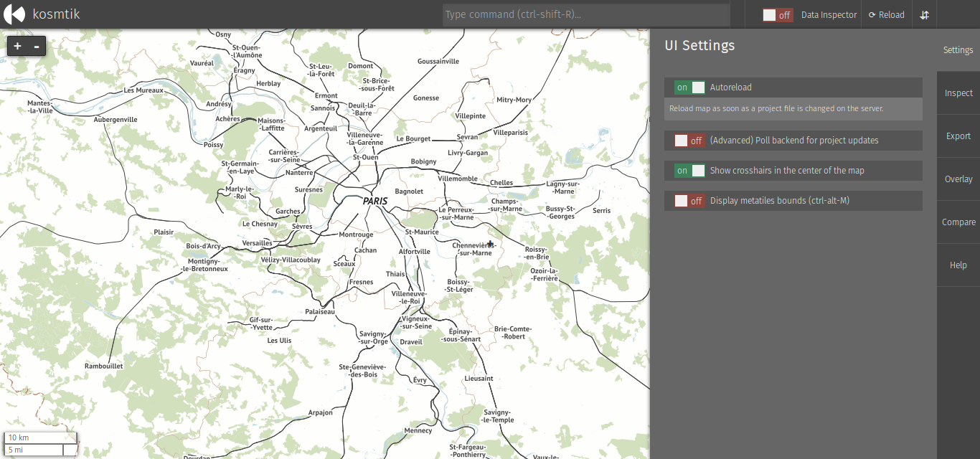Open the Help sidebar tab
Screen dimensions: 980x459
[958, 265]
